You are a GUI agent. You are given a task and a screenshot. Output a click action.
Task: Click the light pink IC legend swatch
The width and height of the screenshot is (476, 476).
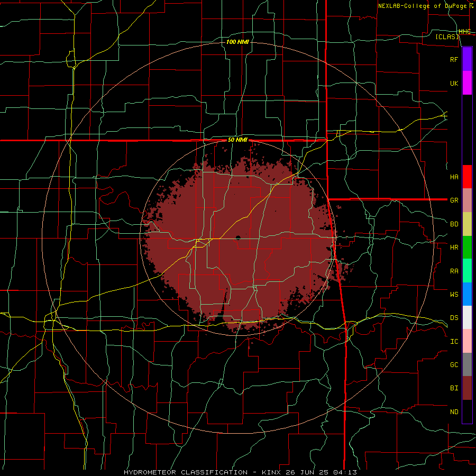(x=467, y=341)
